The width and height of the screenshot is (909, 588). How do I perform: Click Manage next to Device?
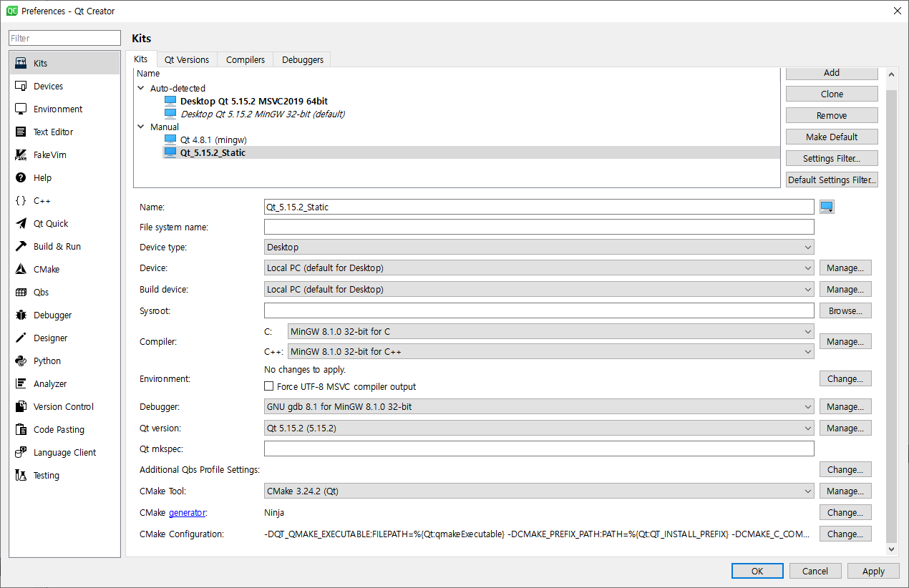pyautogui.click(x=845, y=268)
